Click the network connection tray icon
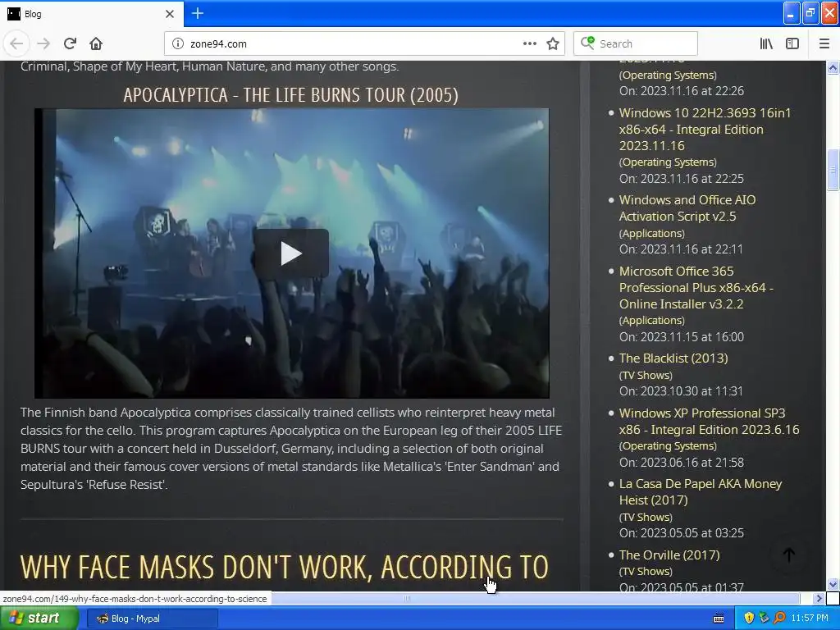The height and width of the screenshot is (630, 840). [x=764, y=619]
